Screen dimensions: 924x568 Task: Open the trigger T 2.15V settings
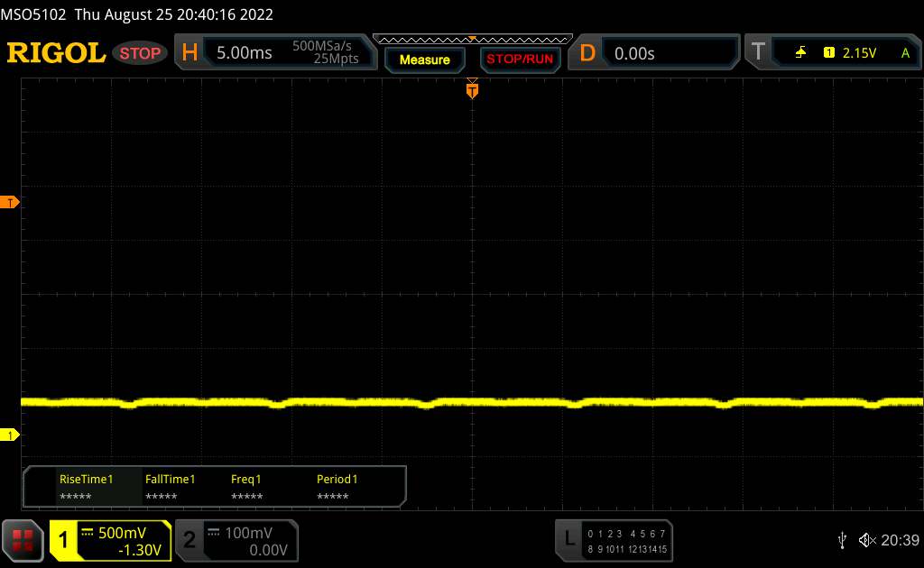[833, 52]
